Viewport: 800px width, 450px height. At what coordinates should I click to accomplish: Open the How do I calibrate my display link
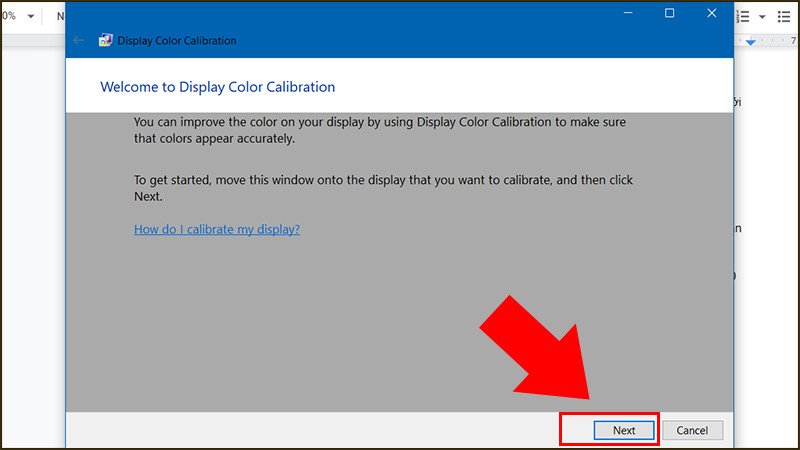[217, 229]
